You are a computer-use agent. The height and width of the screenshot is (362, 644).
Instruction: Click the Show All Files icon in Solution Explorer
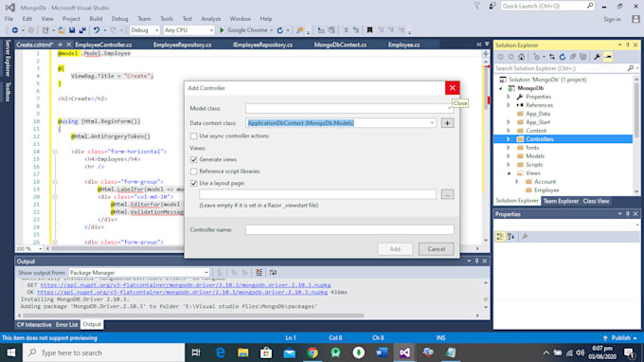pos(583,57)
